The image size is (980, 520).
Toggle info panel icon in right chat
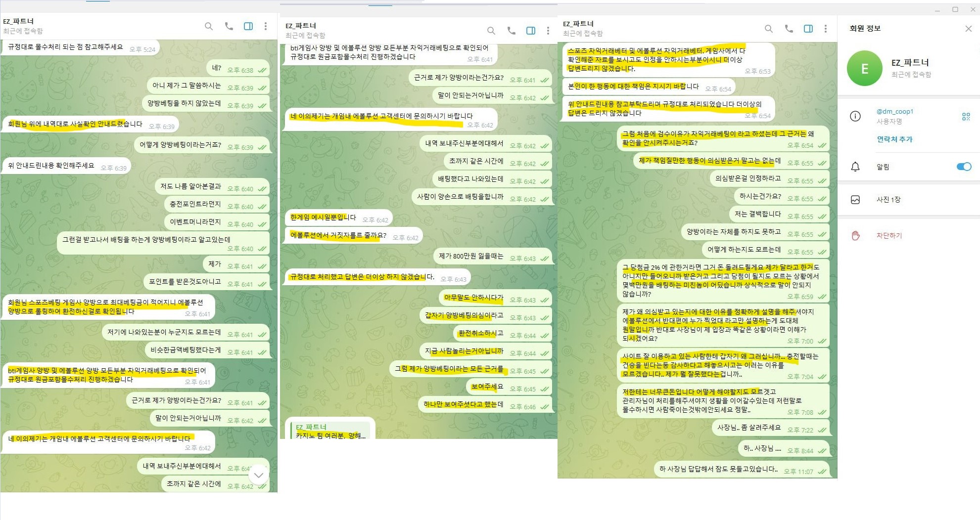click(x=808, y=29)
